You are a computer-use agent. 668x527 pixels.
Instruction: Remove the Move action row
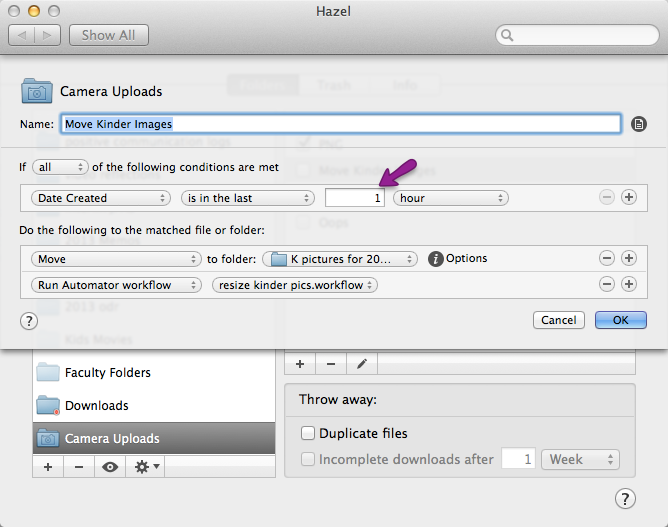coord(607,258)
